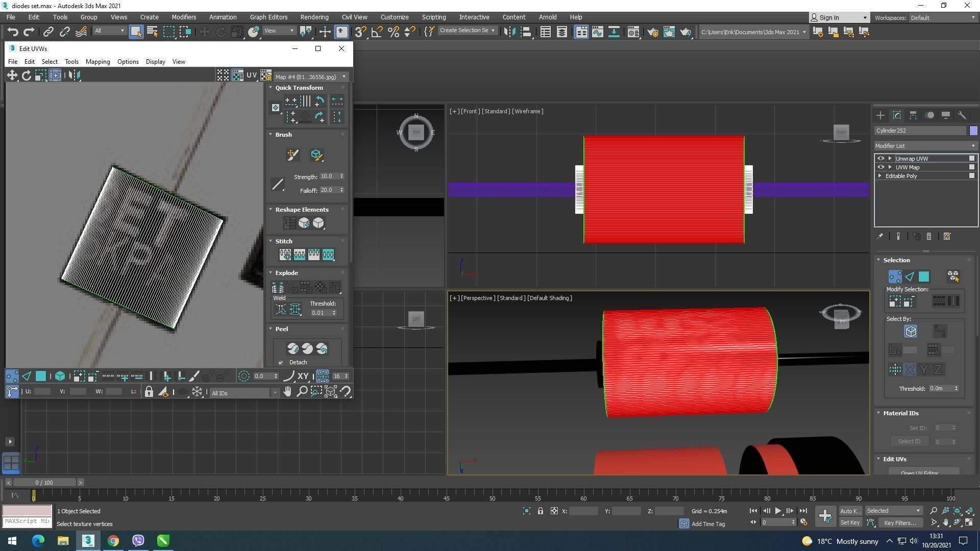Viewport: 980px width, 551px height.
Task: Switch to Polygon sub-object mode in Selection rollout
Action: click(924, 277)
